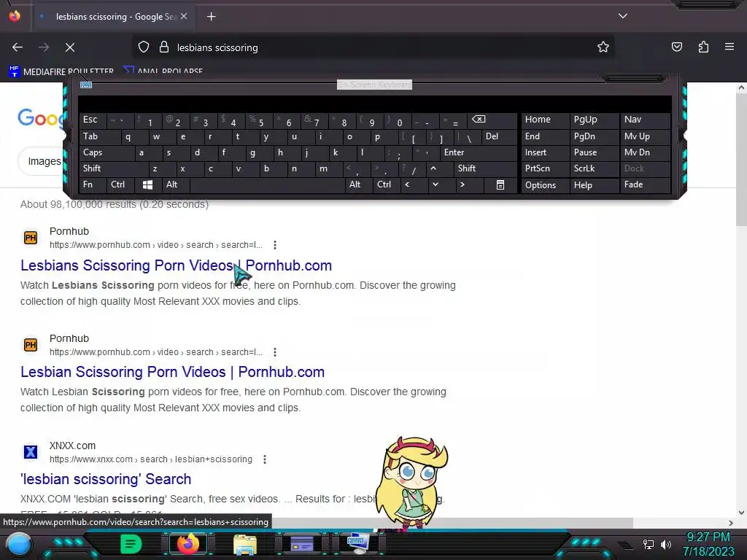
Task: Select the Google Search browser tab
Action: [x=116, y=17]
